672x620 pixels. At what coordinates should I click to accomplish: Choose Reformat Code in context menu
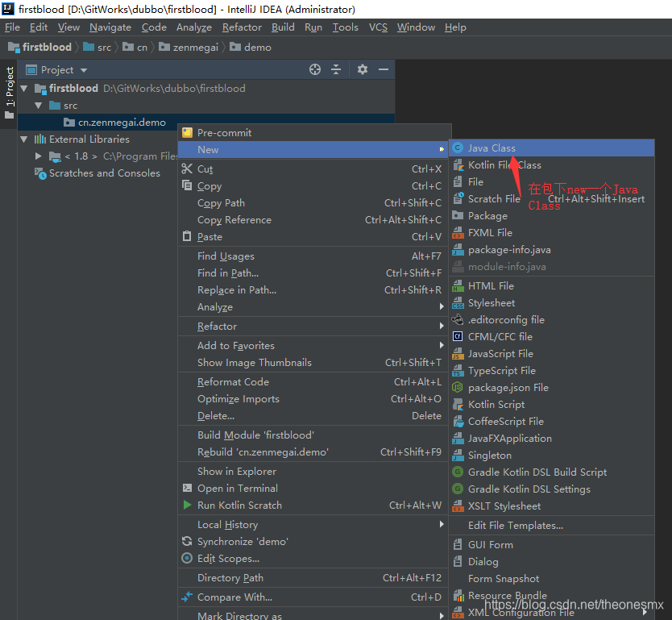click(313, 381)
